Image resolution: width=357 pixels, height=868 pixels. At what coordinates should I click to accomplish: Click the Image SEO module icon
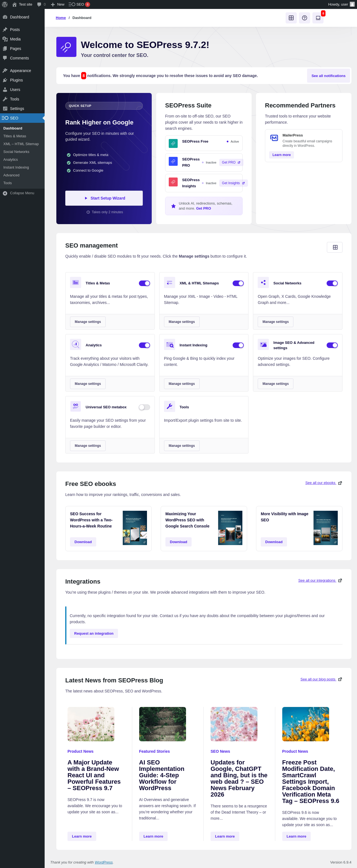pyautogui.click(x=263, y=344)
